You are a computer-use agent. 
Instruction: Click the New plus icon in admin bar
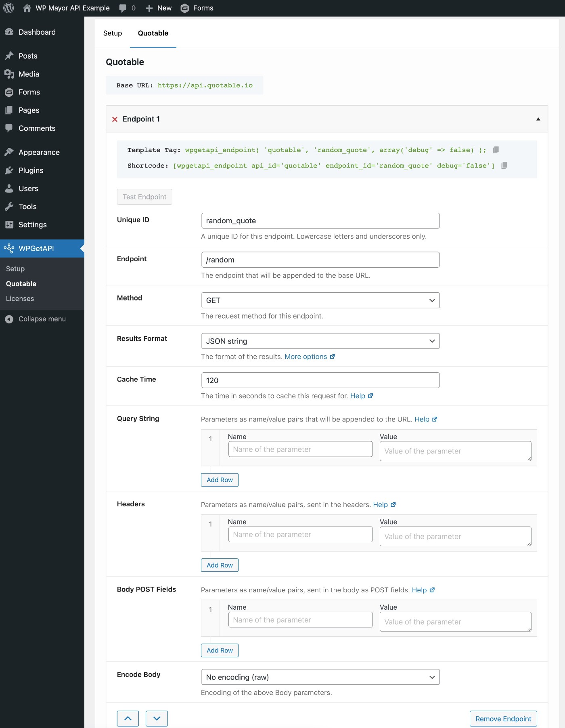click(x=149, y=8)
